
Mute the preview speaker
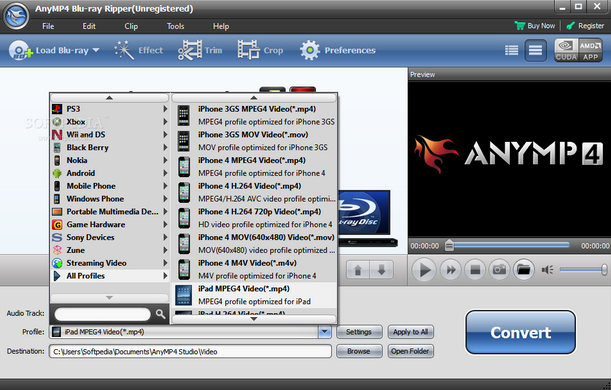click(x=547, y=270)
